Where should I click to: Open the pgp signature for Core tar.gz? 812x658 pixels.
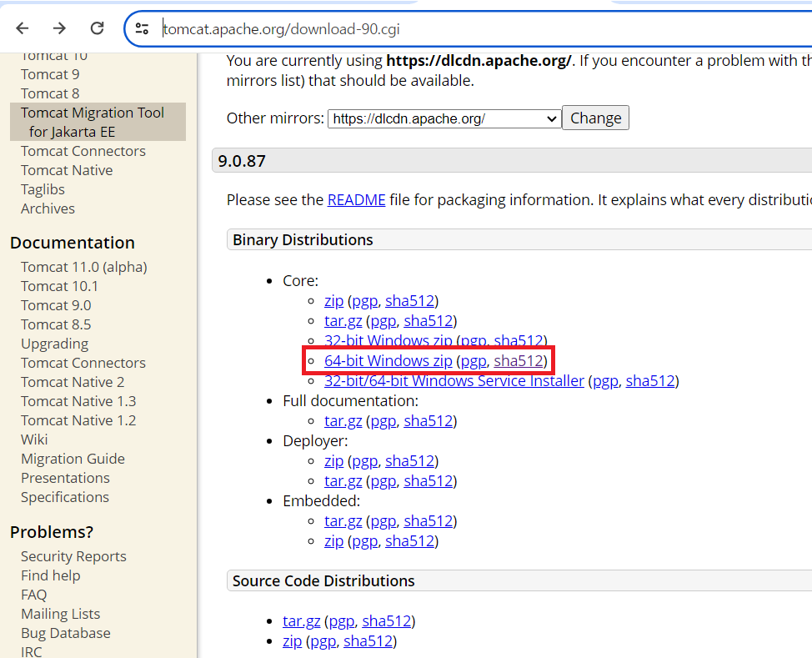(x=383, y=320)
